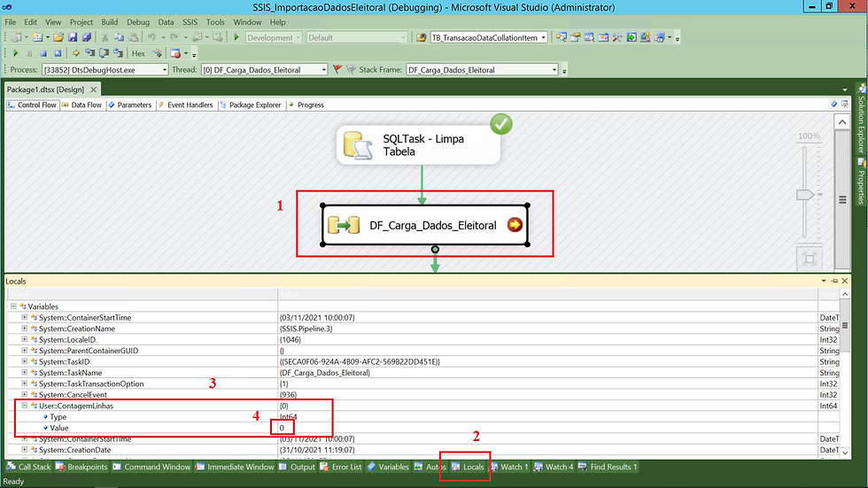Viewport: 868px width, 488px height.
Task: Open the Breakpoints window tab
Action: click(x=81, y=467)
